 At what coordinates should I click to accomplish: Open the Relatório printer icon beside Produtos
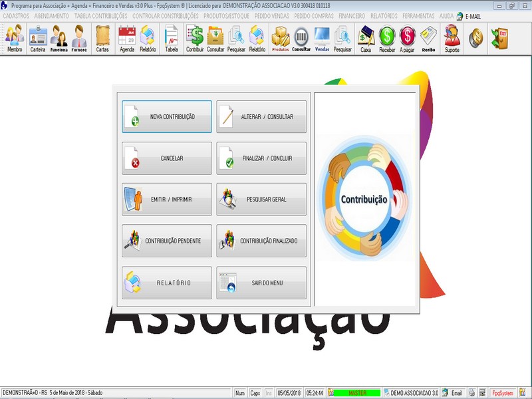click(257, 39)
